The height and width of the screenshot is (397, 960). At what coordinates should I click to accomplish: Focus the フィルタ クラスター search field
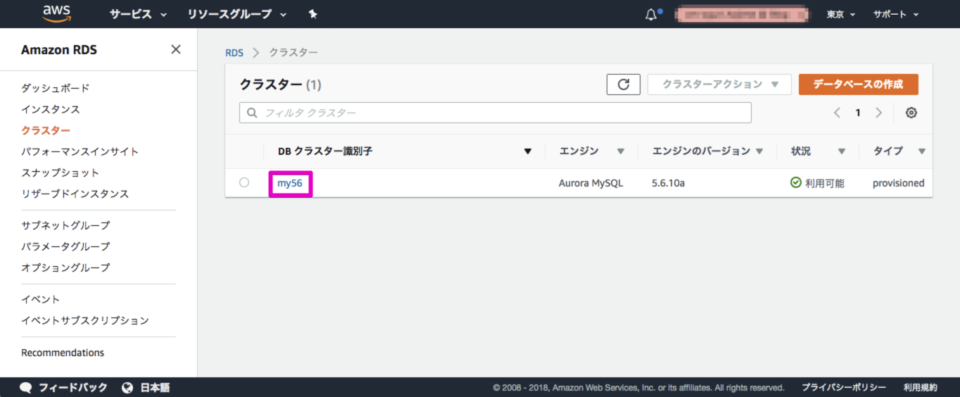495,113
